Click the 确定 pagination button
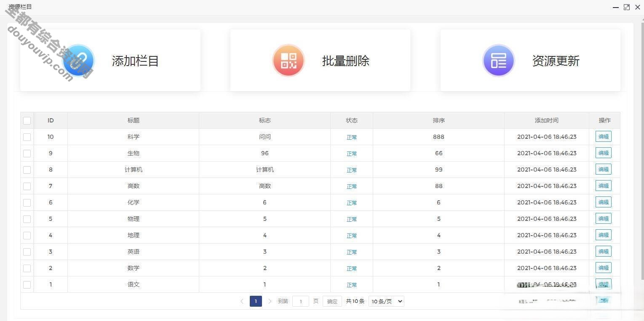Image resolution: width=644 pixels, height=321 pixels. pyautogui.click(x=332, y=301)
